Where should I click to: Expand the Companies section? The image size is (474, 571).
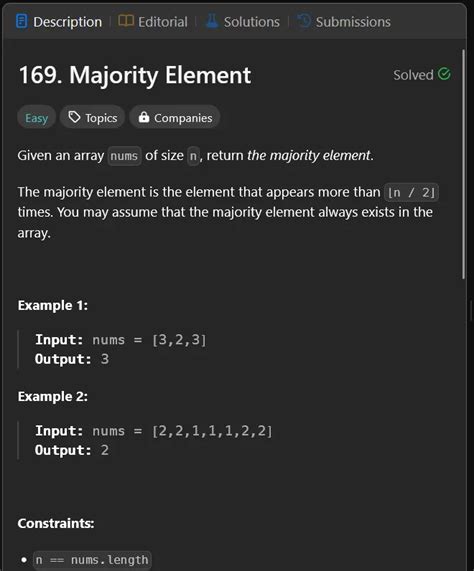pyautogui.click(x=175, y=117)
